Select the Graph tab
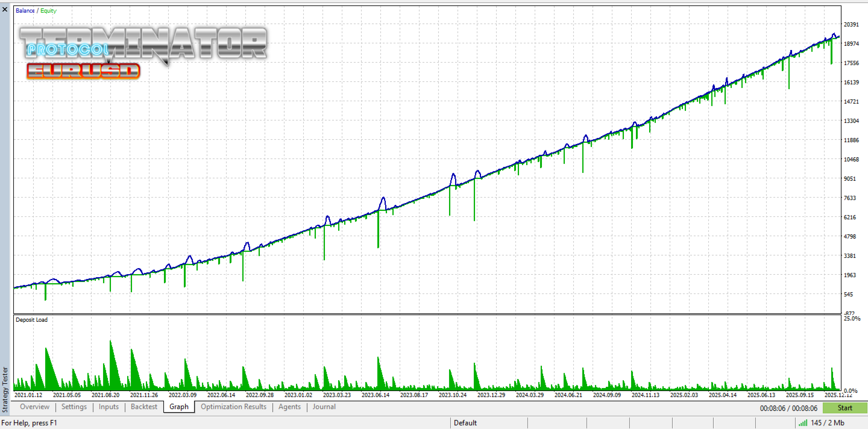The height and width of the screenshot is (429, 868). [x=179, y=407]
